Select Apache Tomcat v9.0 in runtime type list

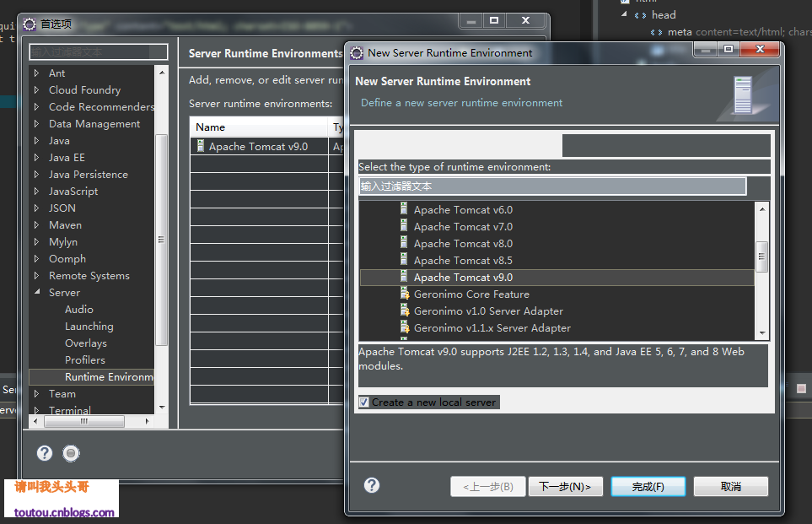pyautogui.click(x=557, y=278)
